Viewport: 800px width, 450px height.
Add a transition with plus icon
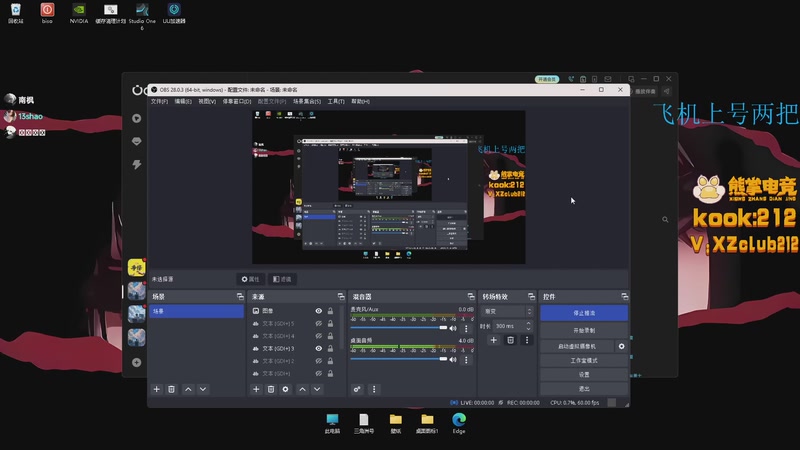[493, 340]
